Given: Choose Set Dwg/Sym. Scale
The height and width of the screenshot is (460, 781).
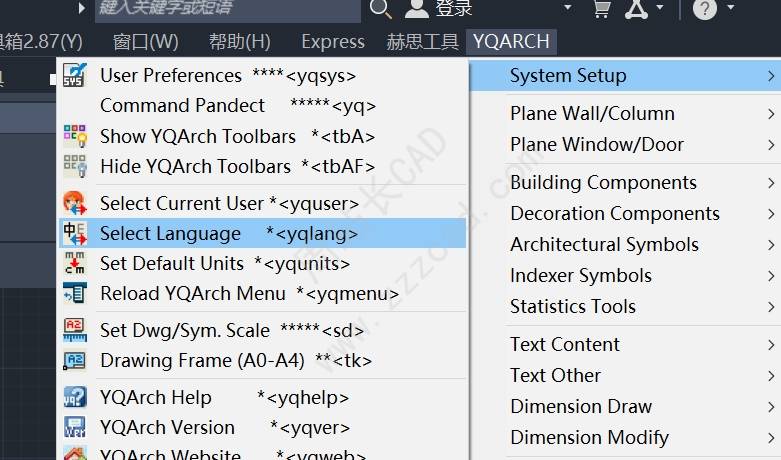Looking at the screenshot, I should coord(262,330).
